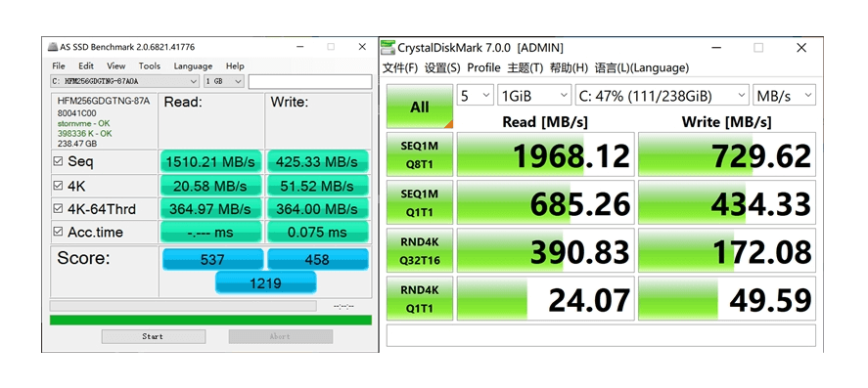Open the C: 47% drive dropdown
The height and width of the screenshot is (388, 868).
point(662,96)
